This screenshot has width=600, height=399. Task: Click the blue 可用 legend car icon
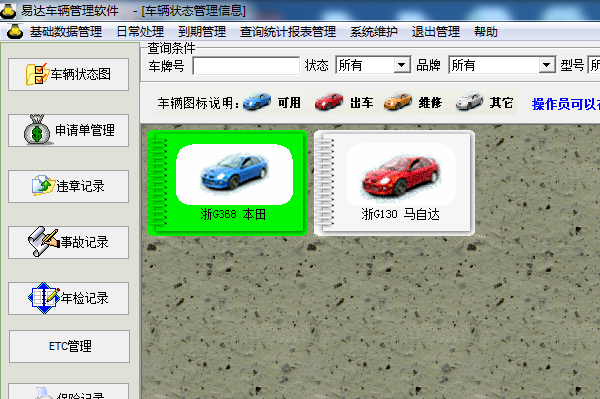tap(257, 102)
